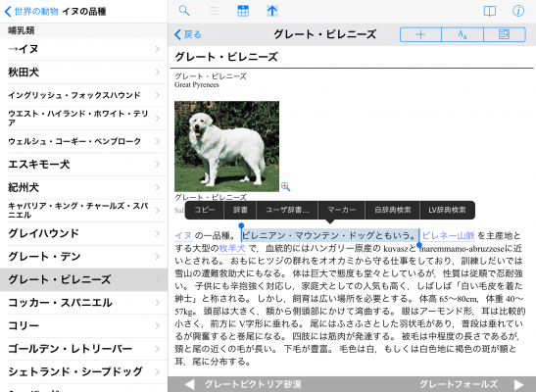
Task: Choose コピー in the selection popup
Action: tap(205, 210)
